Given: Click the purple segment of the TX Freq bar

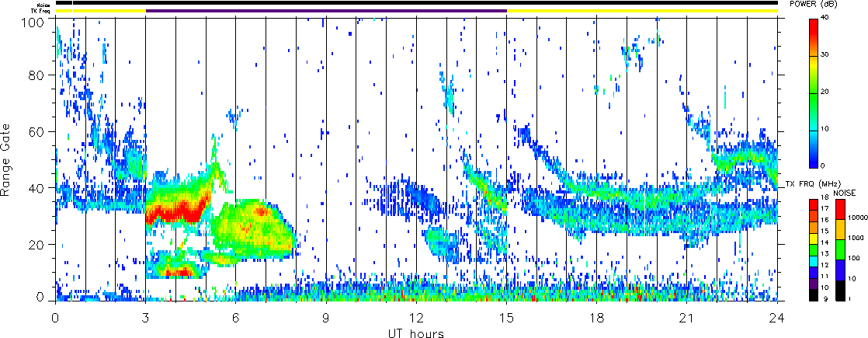Looking at the screenshot, I should pos(327,11).
